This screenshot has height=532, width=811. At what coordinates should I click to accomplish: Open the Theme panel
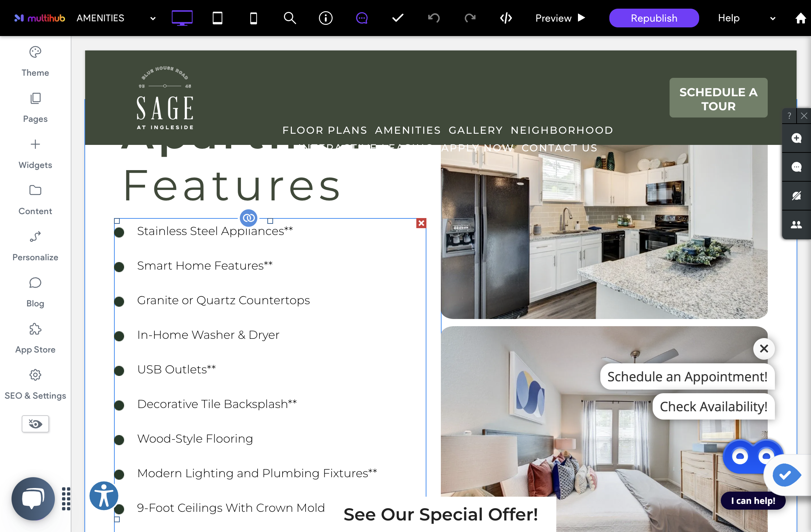[35, 62]
